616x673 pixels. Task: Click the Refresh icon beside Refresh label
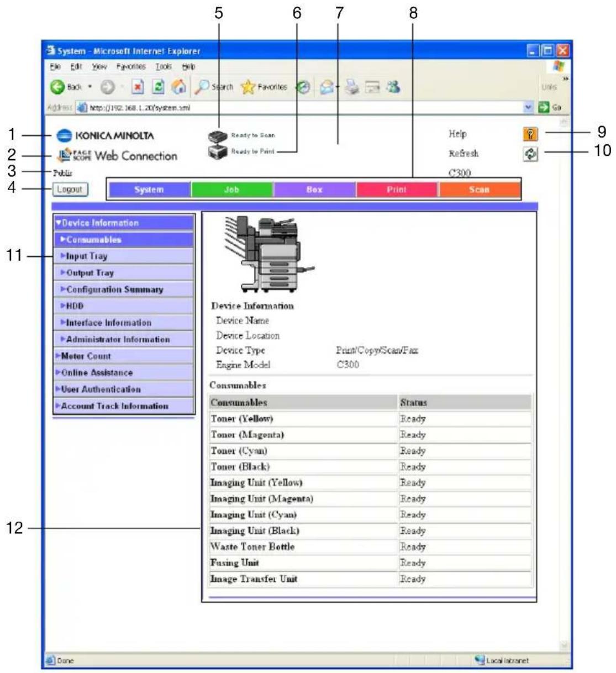click(x=530, y=154)
